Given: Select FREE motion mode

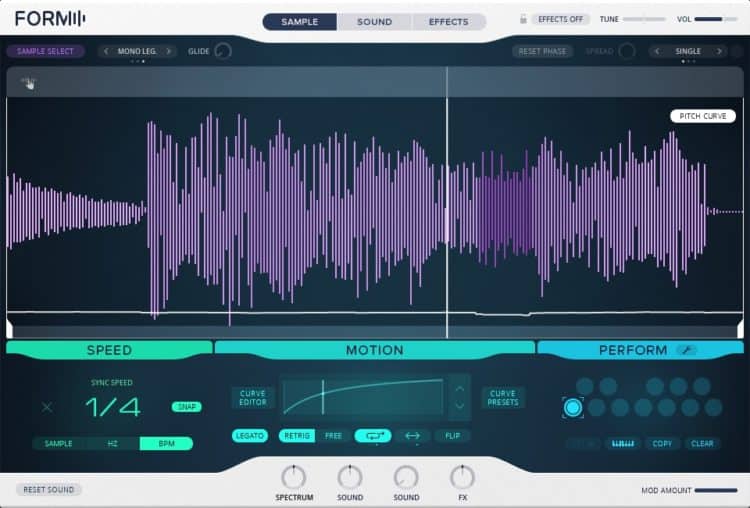Looking at the screenshot, I should pyautogui.click(x=333, y=436).
